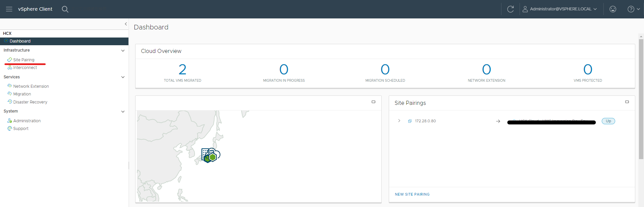This screenshot has width=644, height=207.
Task: Open Site Pairing page
Action: [24, 60]
